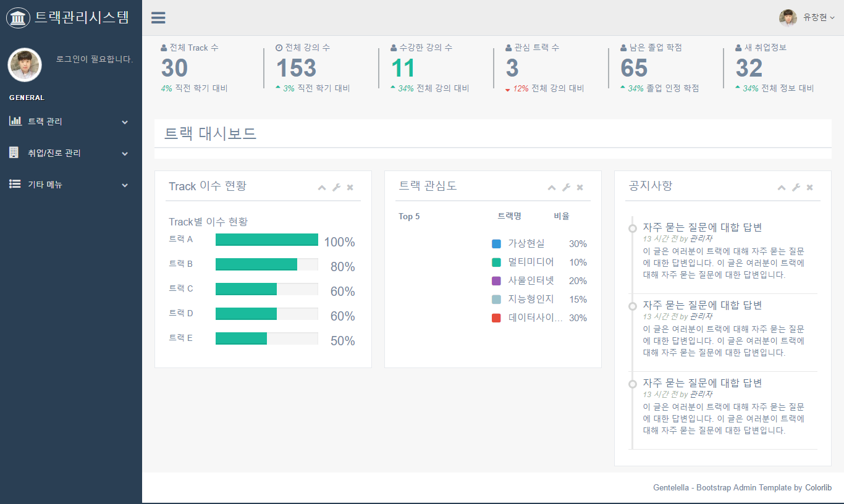Image resolution: width=844 pixels, height=504 pixels.
Task: Open the 유창현 user dropdown
Action: [808, 18]
